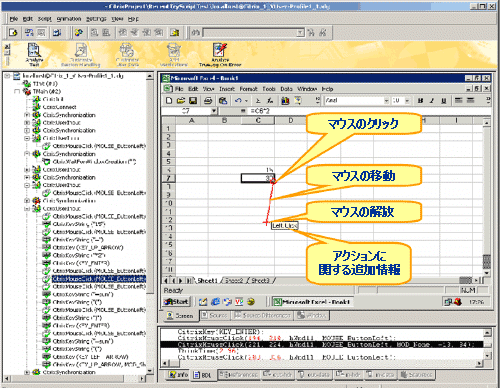Click the Save icon in Excel toolbar
Viewport: 500px width, 388px height.
[x=193, y=100]
